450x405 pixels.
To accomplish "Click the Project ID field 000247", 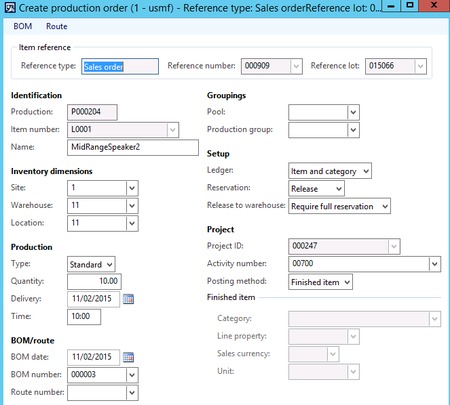I will point(338,246).
